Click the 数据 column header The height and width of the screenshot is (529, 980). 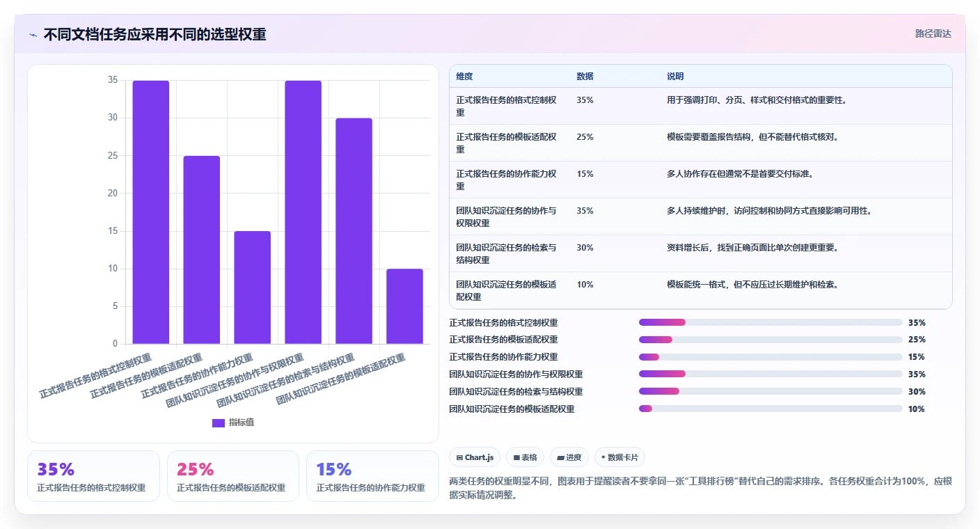(x=585, y=77)
